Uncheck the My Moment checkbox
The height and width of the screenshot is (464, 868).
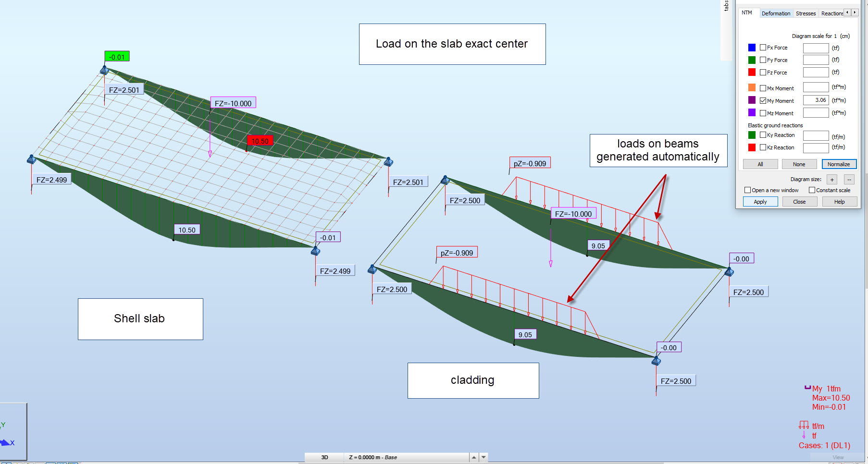click(x=762, y=100)
